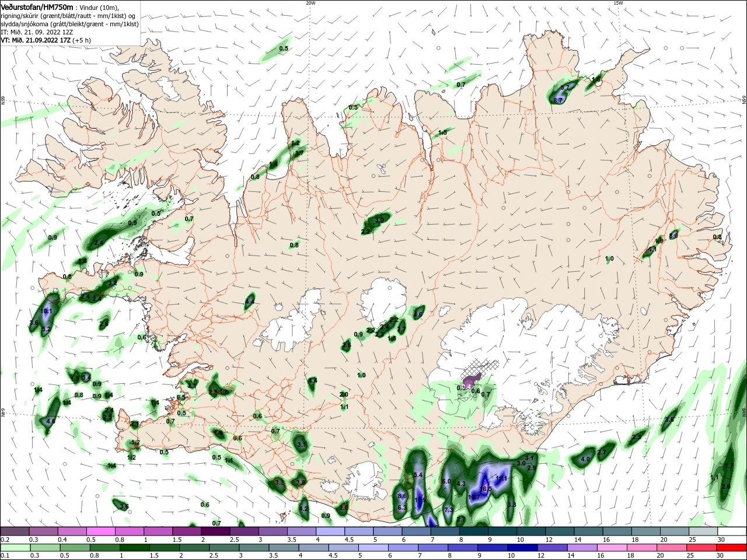747x560 pixels.
Task: Click the 10.7 precipitation value
Action: (x=474, y=497)
